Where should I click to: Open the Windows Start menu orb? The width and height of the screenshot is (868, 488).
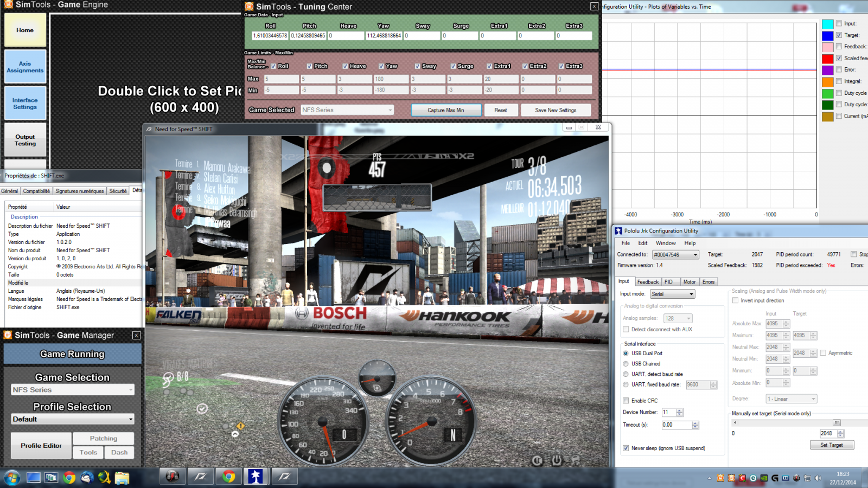coord(12,477)
